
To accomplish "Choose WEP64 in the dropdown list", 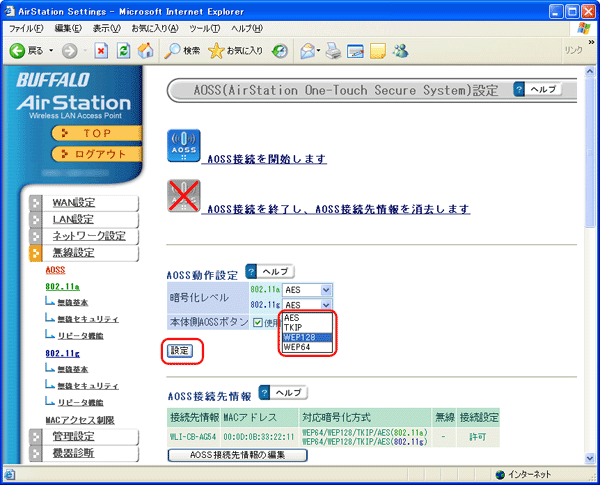I will coord(307,347).
